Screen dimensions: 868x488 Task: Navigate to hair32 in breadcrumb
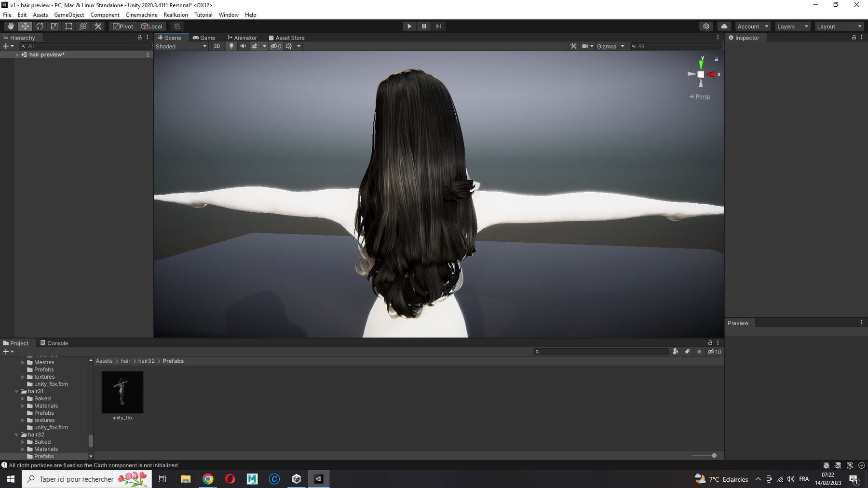click(x=146, y=361)
